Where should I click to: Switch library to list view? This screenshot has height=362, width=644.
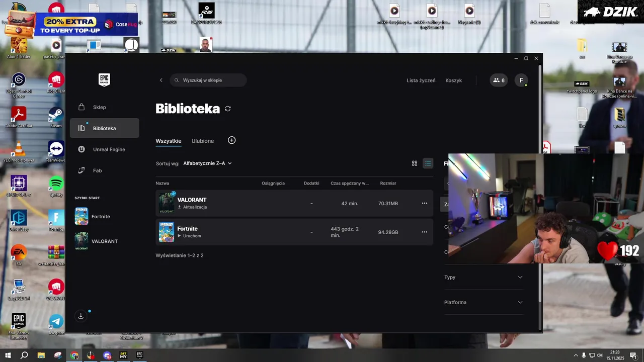pyautogui.click(x=428, y=163)
